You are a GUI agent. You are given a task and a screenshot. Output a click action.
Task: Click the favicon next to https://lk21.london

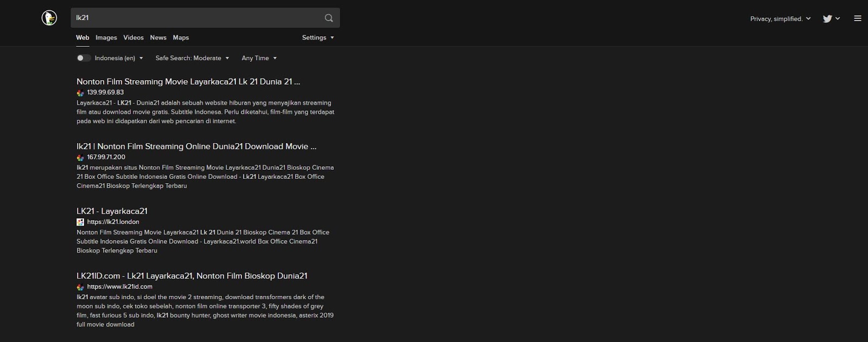(80, 222)
